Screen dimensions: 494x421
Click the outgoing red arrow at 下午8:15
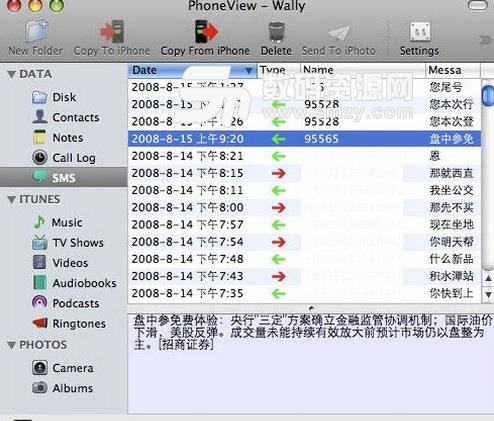[x=279, y=173]
